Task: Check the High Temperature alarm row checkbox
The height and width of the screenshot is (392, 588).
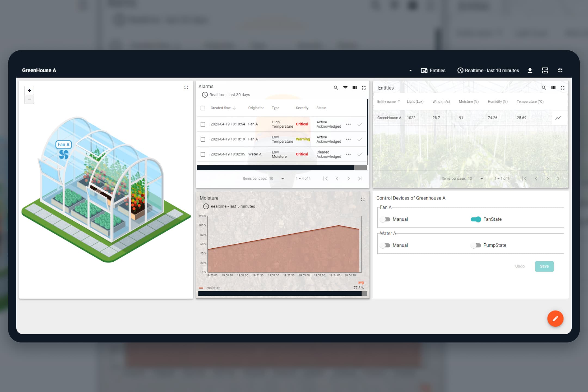Action: [203, 124]
